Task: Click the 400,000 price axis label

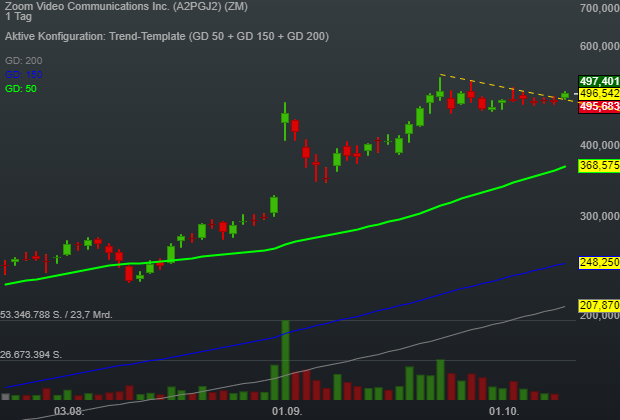Action: pyautogui.click(x=600, y=145)
